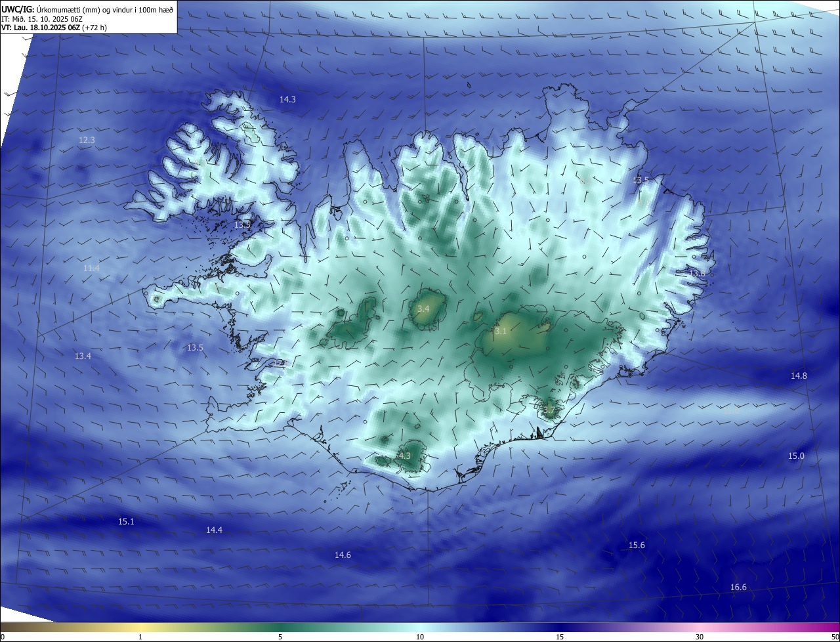Click the 14.6 value label on the map
840x642 pixels.
tap(343, 555)
